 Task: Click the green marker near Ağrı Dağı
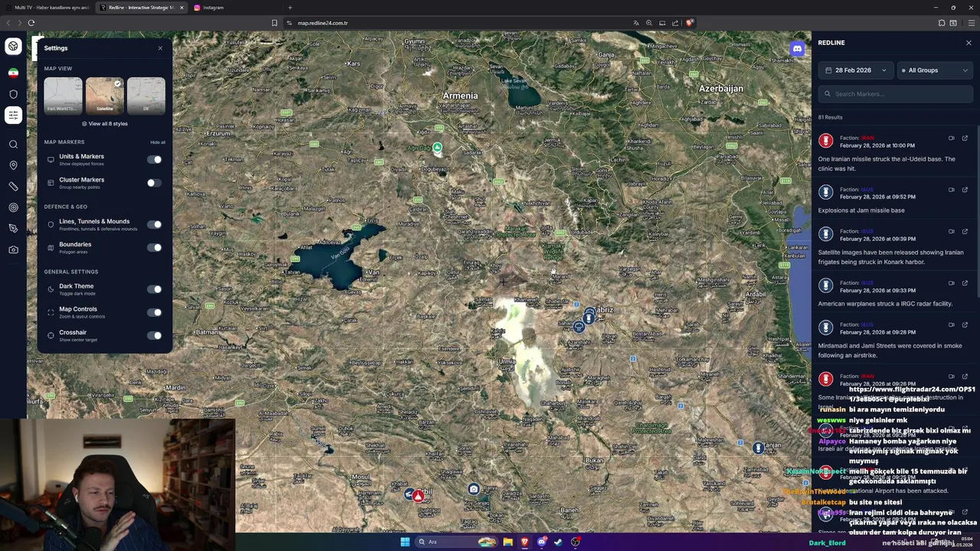coord(437,147)
